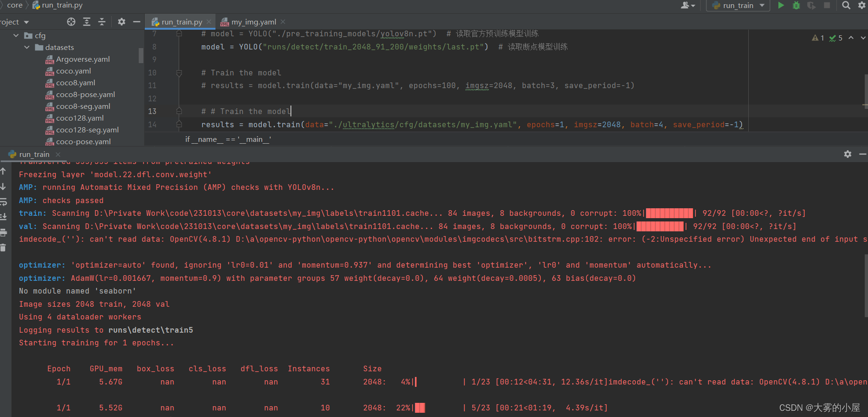This screenshot has height=417, width=868.
Task: Start debugging with the green bug icon
Action: pyautogui.click(x=796, y=5)
